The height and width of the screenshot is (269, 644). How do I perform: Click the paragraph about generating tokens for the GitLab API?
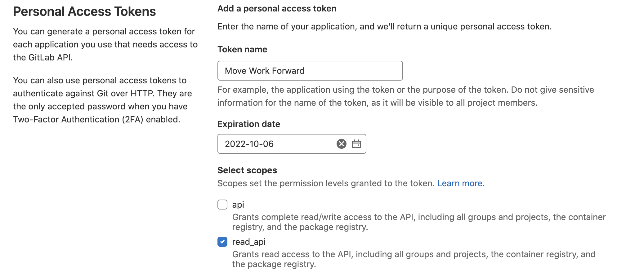[x=105, y=44]
